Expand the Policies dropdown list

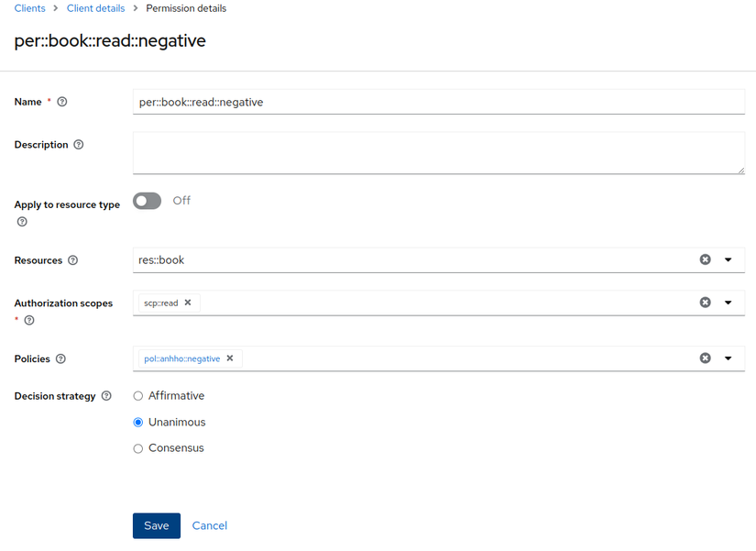pos(729,358)
